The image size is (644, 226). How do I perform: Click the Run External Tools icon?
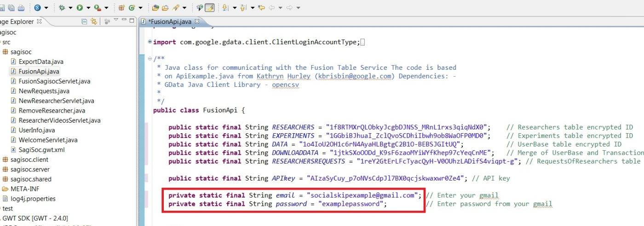[97, 7]
